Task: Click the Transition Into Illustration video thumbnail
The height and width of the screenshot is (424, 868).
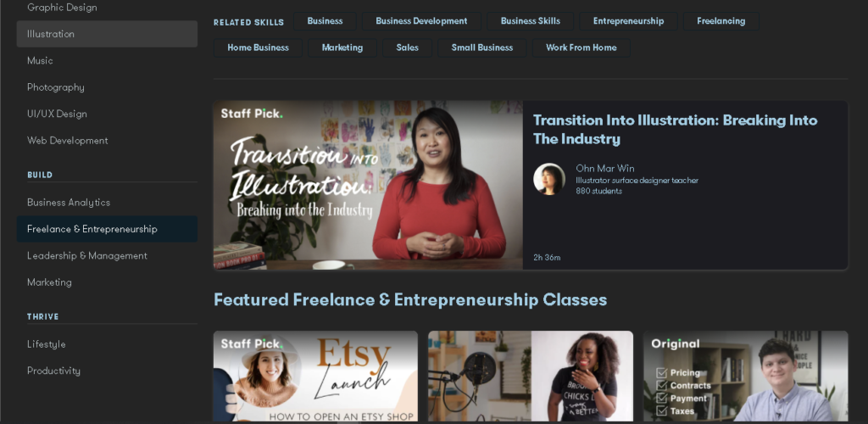Action: tap(368, 186)
